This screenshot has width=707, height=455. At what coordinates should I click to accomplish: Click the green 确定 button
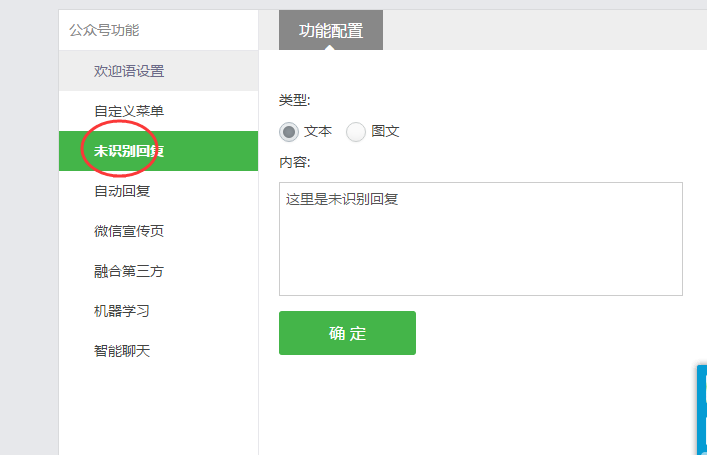coord(347,333)
